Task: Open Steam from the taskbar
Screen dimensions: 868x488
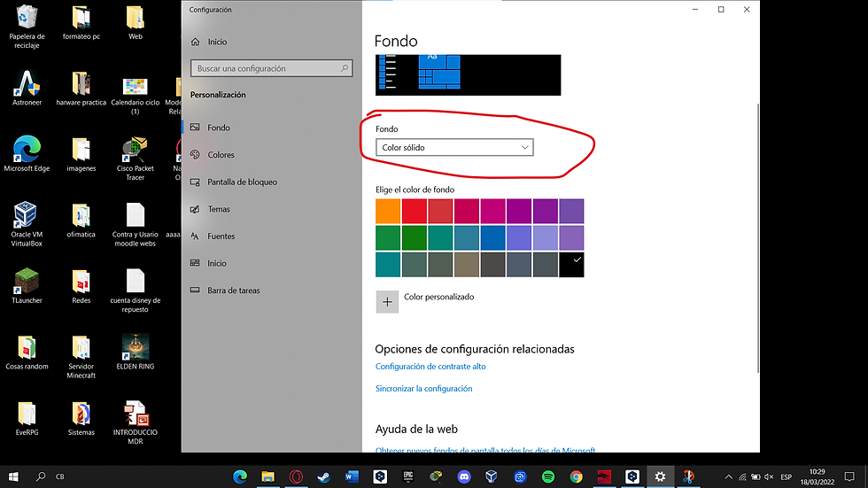Action: click(324, 476)
